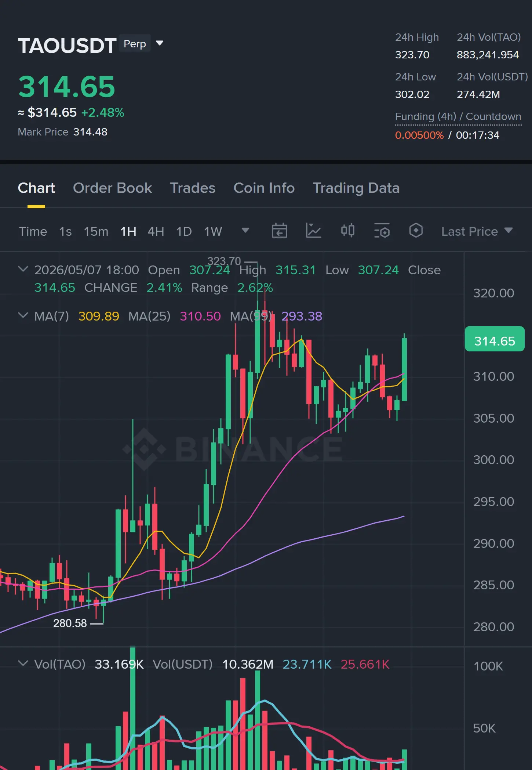Viewport: 532px width, 770px height.
Task: Click the 320.00 price axis label
Action: pyautogui.click(x=493, y=293)
